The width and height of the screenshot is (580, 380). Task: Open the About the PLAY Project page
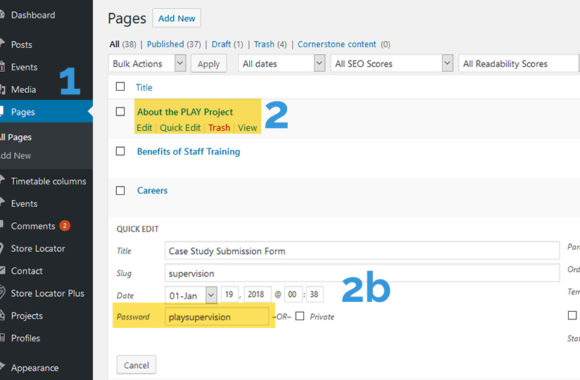click(x=185, y=112)
